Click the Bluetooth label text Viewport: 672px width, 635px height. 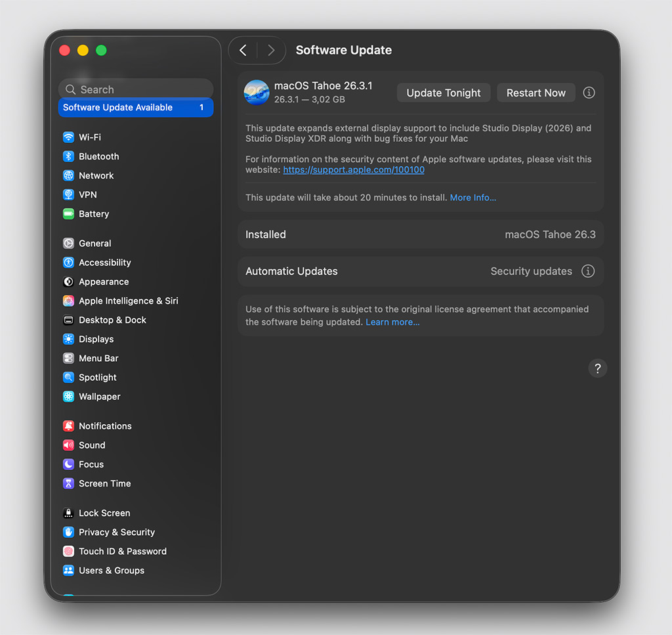pos(99,156)
